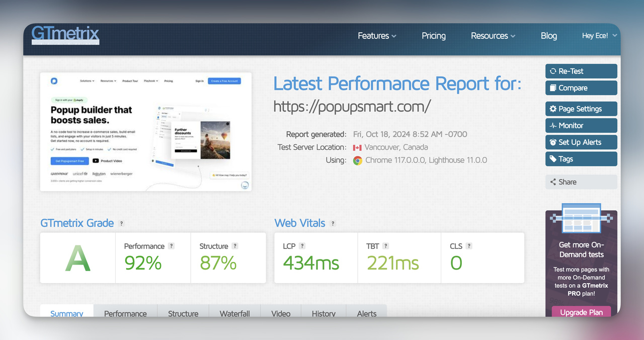Click the Upgrade Plan button
644x340 pixels.
[x=581, y=312]
